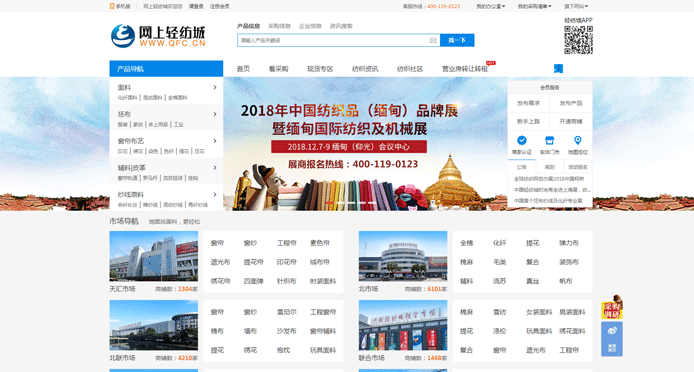Open the 商家认证 checkmark badge icon
The image size is (694, 372).
(522, 140)
